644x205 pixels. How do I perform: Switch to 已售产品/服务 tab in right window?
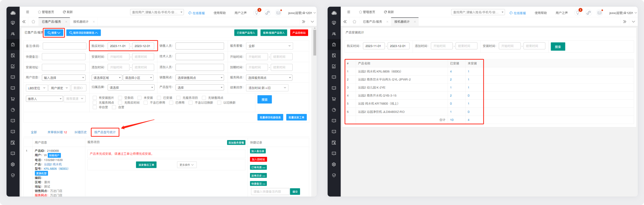pyautogui.click(x=373, y=22)
